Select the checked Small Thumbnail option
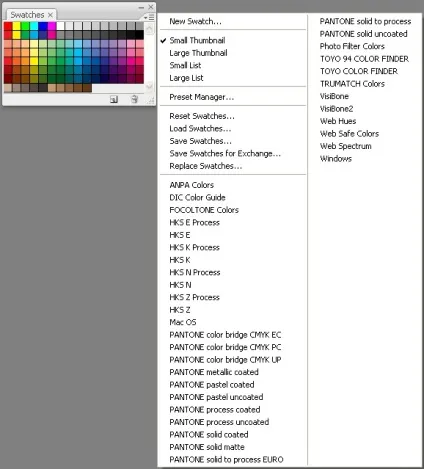Viewport: 424px width, 469px height. pyautogui.click(x=197, y=40)
